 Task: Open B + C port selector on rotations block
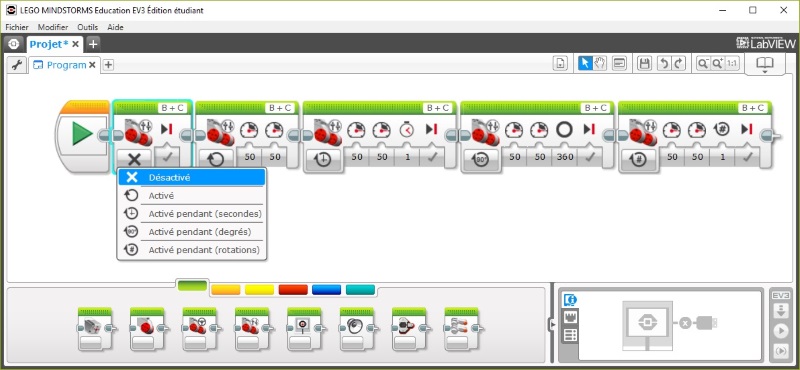(x=753, y=108)
